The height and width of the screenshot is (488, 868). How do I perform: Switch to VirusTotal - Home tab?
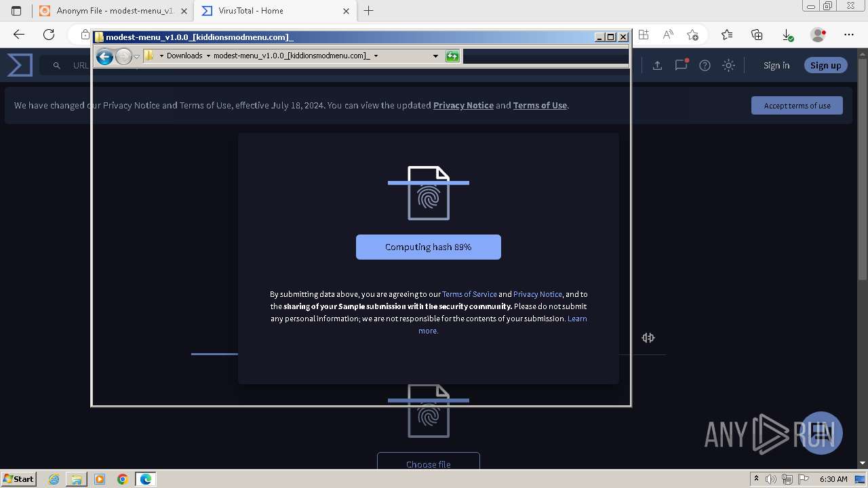click(x=275, y=11)
